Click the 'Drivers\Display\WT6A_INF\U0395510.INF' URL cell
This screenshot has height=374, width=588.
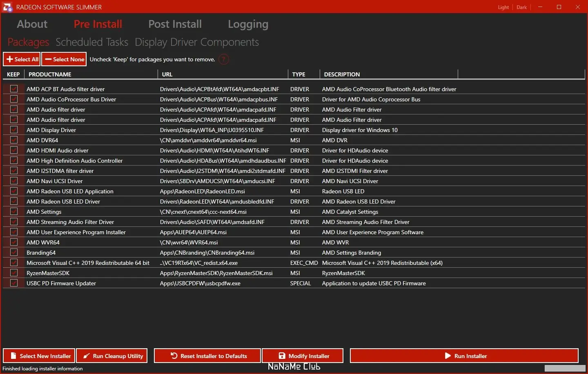pos(212,130)
